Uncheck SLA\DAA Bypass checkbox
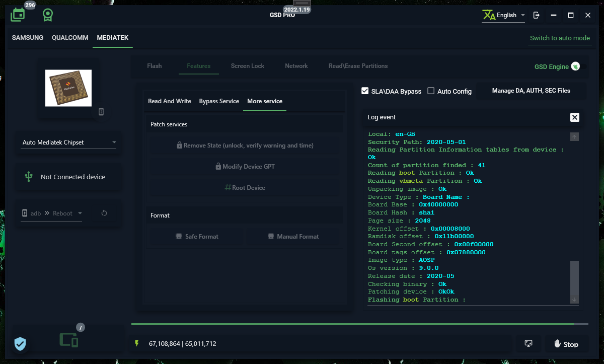 coord(365,91)
